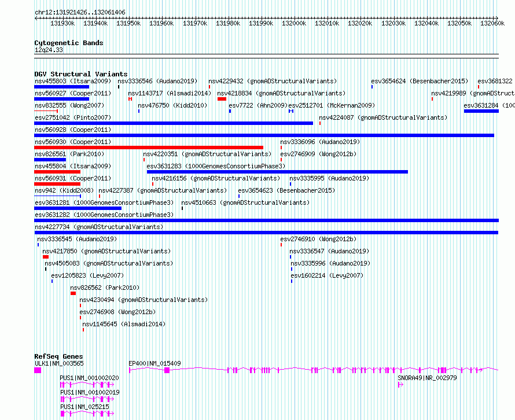The width and height of the screenshot is (515, 420).
Task: Click the DGV Structural Variants track title
Action: tap(81, 74)
